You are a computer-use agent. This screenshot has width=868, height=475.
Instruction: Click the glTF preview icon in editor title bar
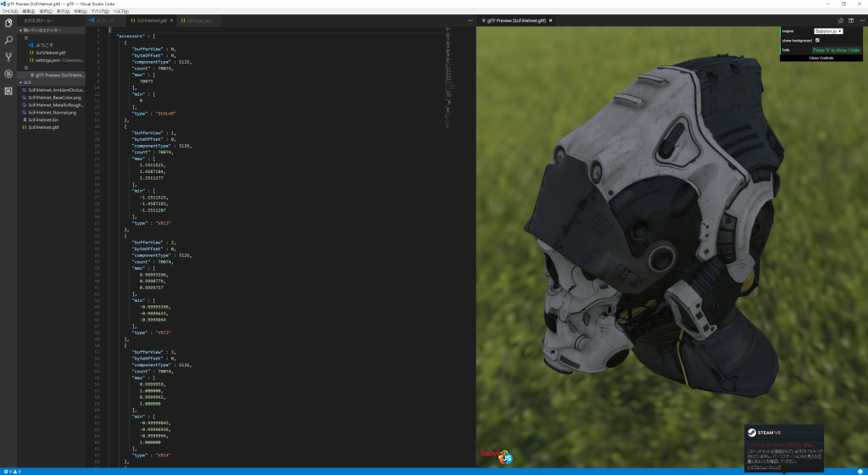pyautogui.click(x=840, y=20)
